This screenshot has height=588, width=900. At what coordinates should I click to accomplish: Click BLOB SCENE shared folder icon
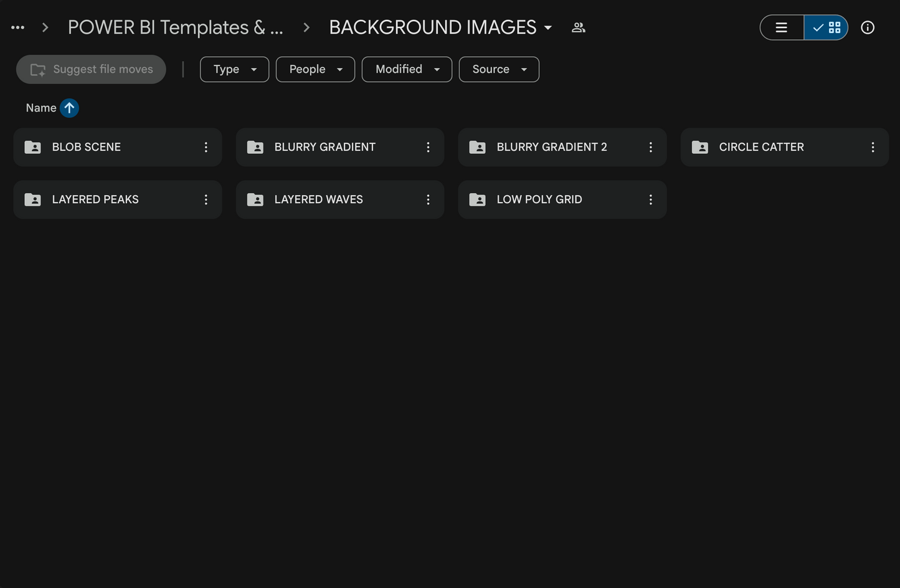click(x=32, y=147)
